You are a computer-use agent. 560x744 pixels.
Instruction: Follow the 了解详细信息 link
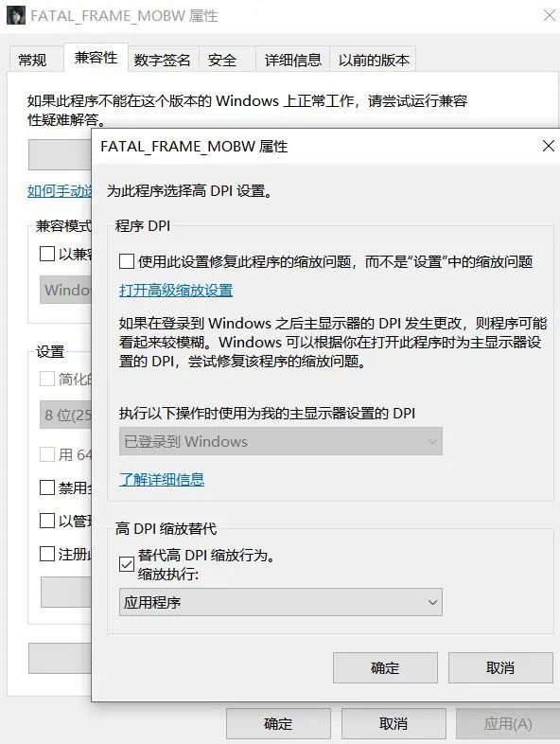click(x=162, y=479)
